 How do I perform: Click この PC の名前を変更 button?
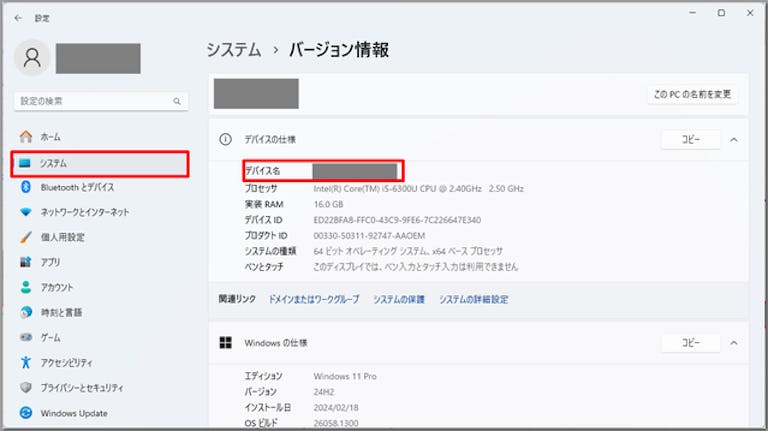tap(692, 94)
